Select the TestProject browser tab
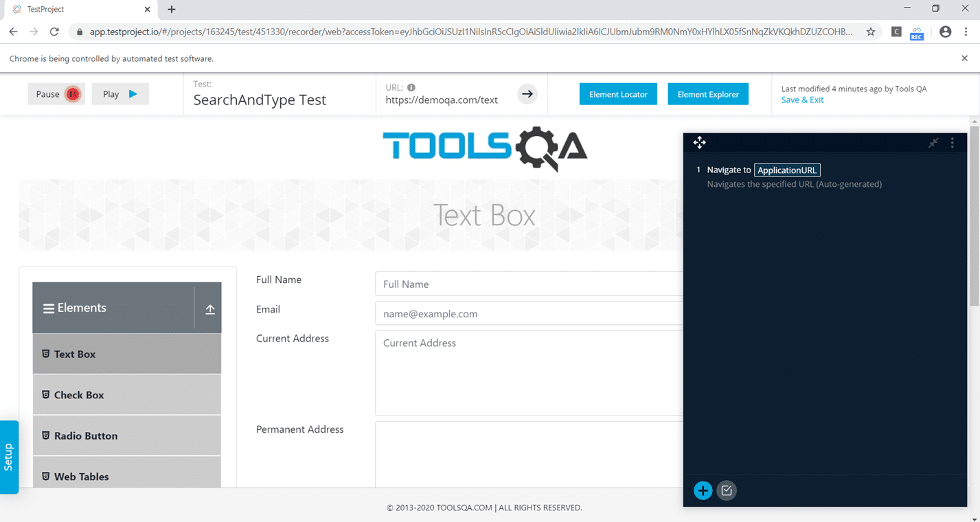Image resolution: width=980 pixels, height=522 pixels. (81, 10)
